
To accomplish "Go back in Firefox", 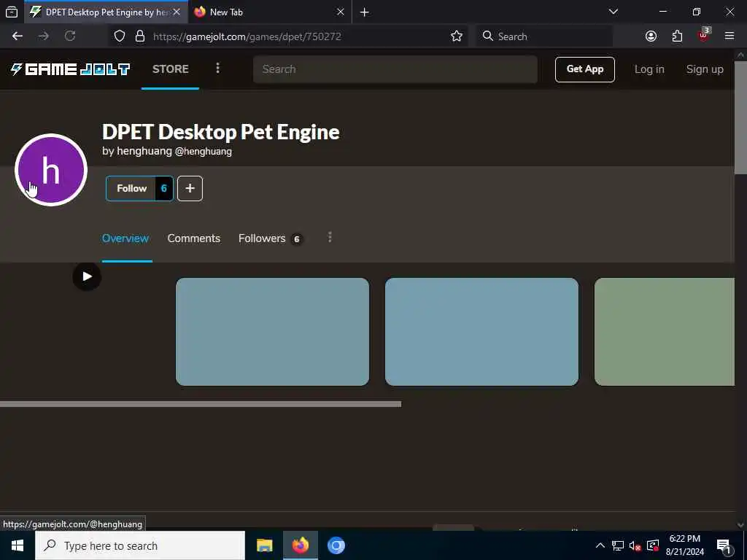I will coord(18,36).
